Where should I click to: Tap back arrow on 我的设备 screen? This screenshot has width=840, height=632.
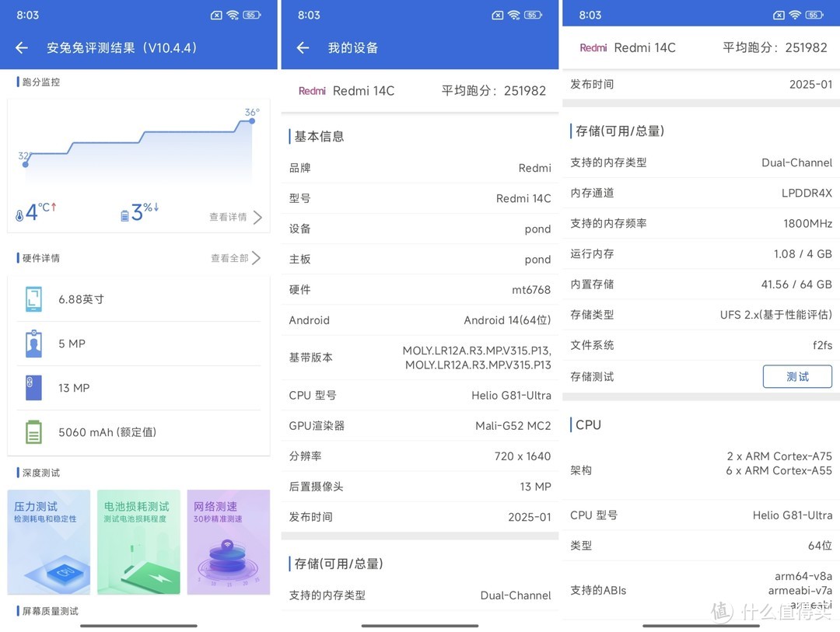[x=303, y=47]
